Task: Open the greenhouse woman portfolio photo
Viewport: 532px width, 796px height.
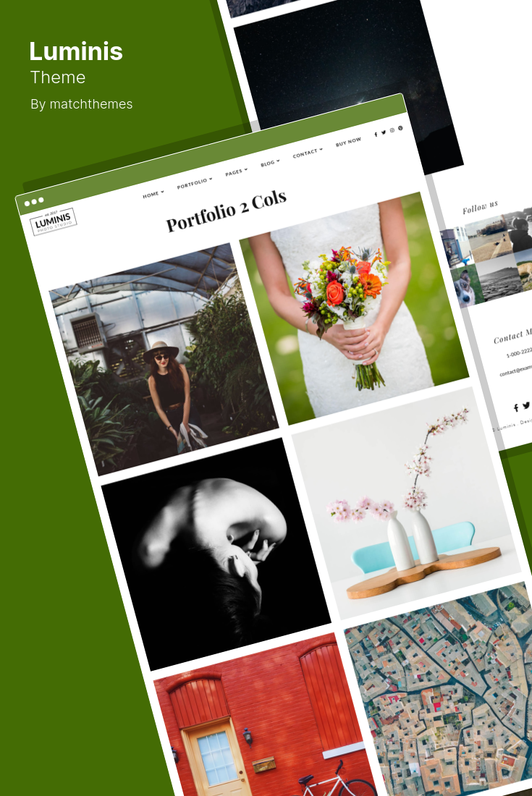Action: coord(164,360)
